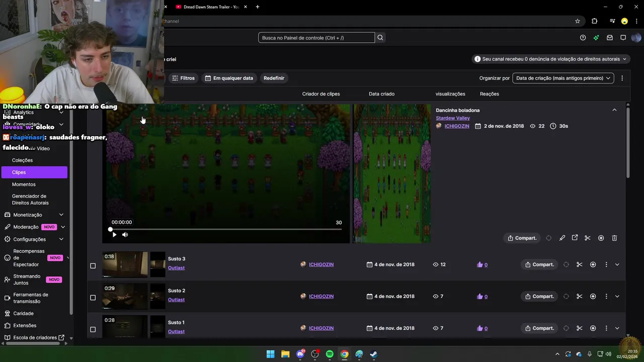Expand the Susto 2 row chevron
The height and width of the screenshot is (362, 644).
(617, 296)
